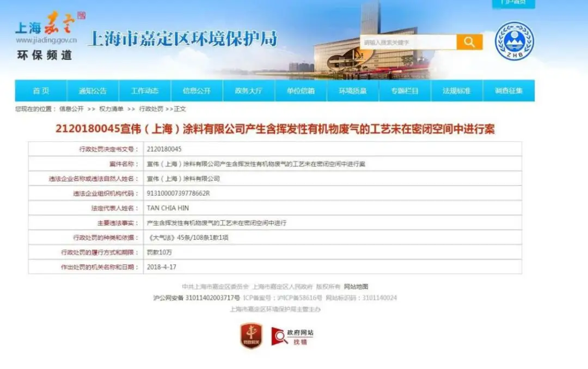Click the violation fact value in the 主要违法事实 row
This screenshot has width=588, height=369.
217,223
